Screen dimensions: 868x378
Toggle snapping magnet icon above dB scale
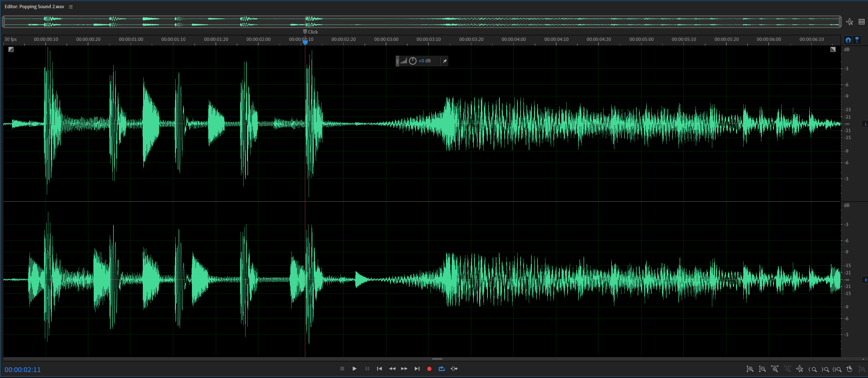pos(848,40)
